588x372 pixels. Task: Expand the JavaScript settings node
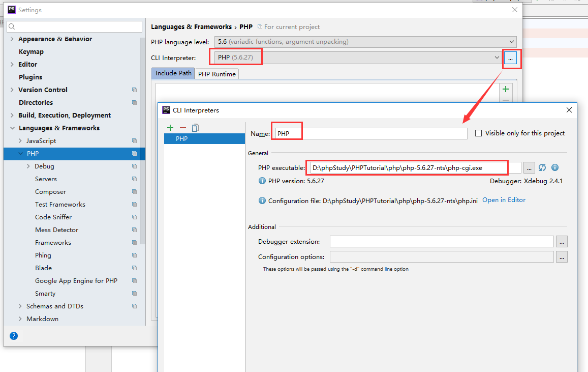click(20, 141)
